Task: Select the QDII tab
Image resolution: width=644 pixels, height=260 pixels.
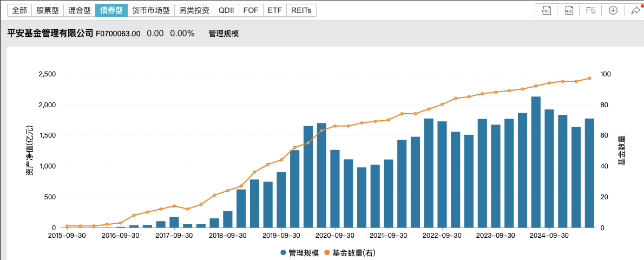Action: pyautogui.click(x=227, y=10)
